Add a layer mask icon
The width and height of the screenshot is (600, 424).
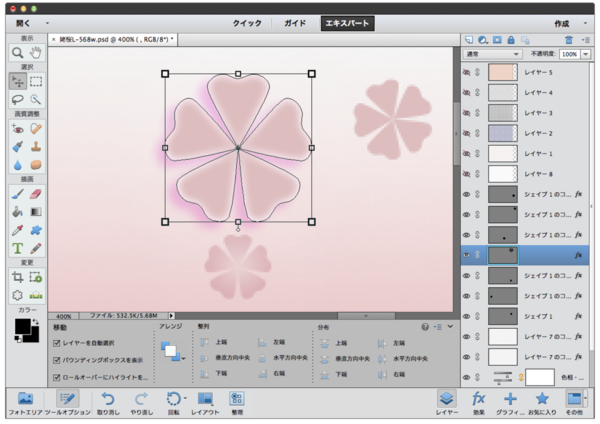(497, 40)
